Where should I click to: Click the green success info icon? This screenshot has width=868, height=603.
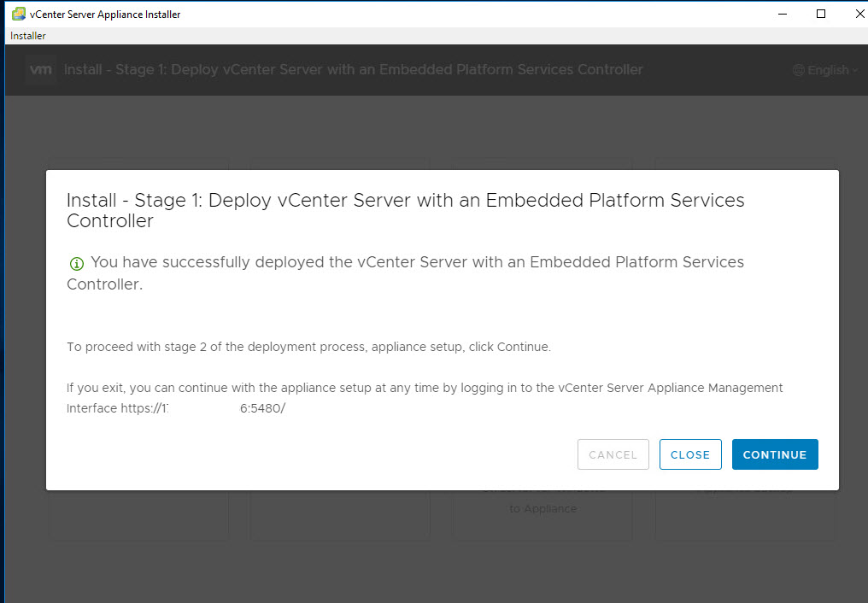point(77,263)
